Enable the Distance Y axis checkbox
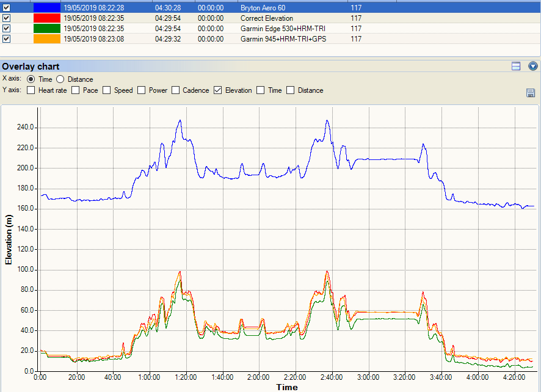The image size is (541, 392). (290, 90)
